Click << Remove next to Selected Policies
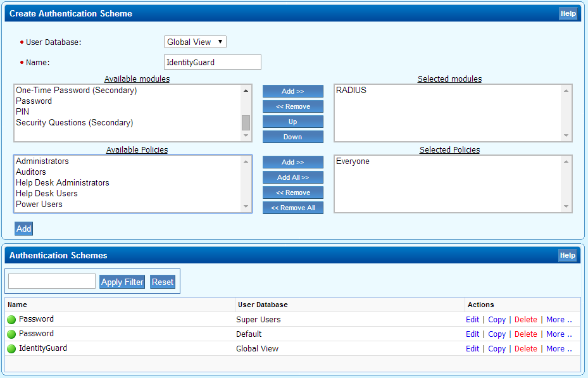588x378 pixels. [293, 192]
